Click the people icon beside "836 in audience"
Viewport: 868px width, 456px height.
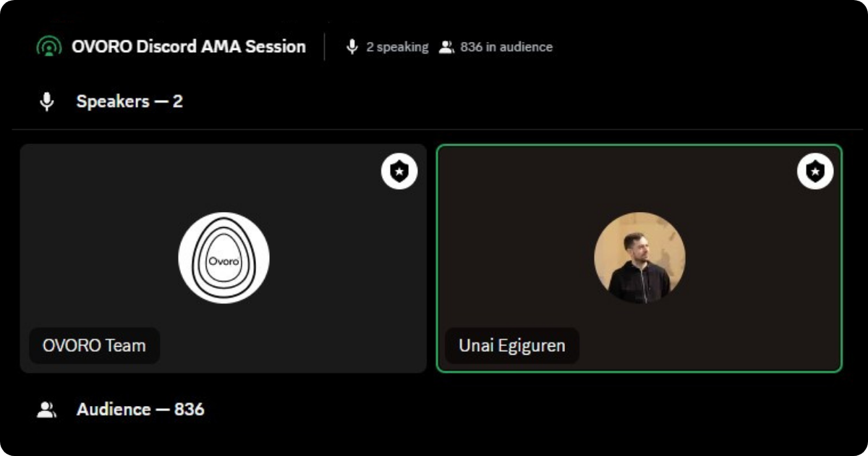tap(446, 47)
